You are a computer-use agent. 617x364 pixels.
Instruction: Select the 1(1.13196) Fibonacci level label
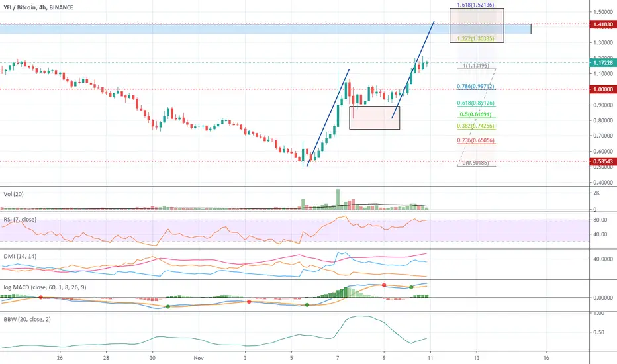pyautogui.click(x=476, y=66)
